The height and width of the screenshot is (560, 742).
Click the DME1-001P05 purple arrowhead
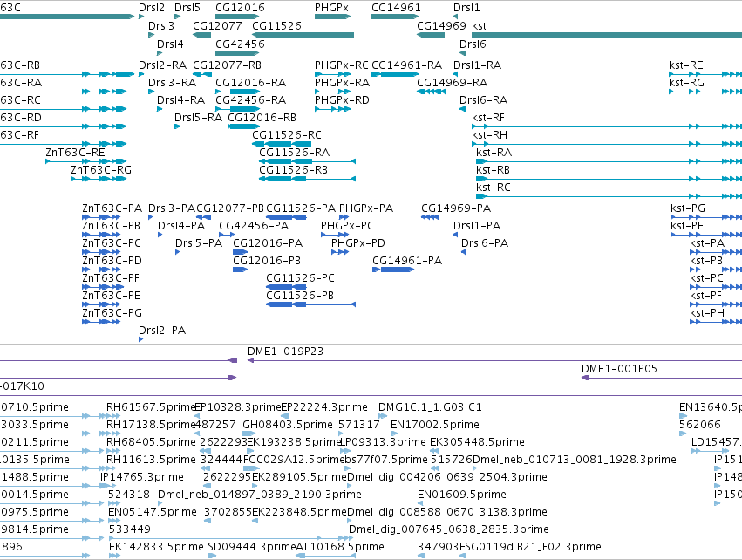coord(585,378)
